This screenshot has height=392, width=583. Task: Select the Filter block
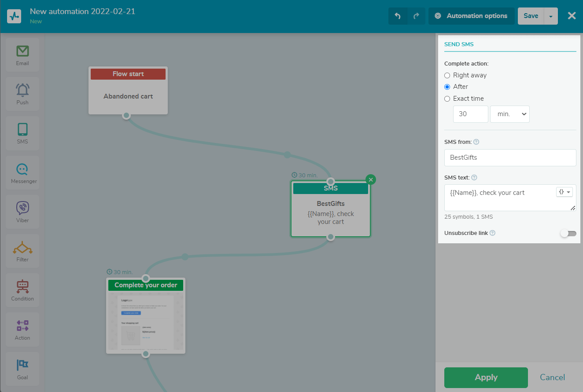tap(22, 251)
